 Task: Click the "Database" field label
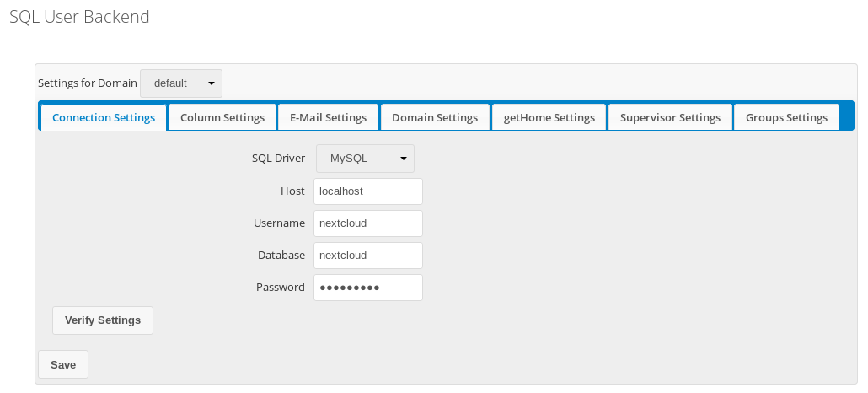point(281,256)
